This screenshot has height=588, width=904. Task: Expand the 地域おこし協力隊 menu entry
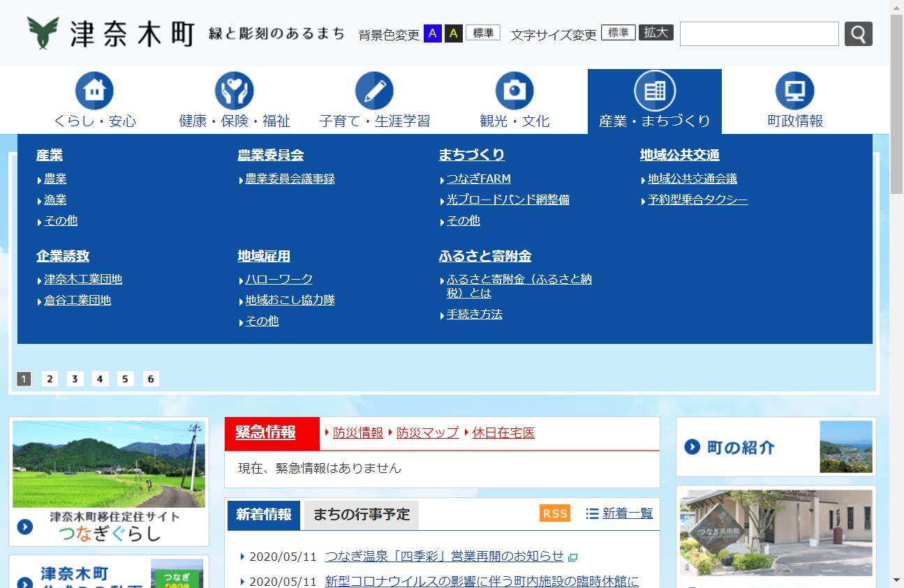coord(290,301)
